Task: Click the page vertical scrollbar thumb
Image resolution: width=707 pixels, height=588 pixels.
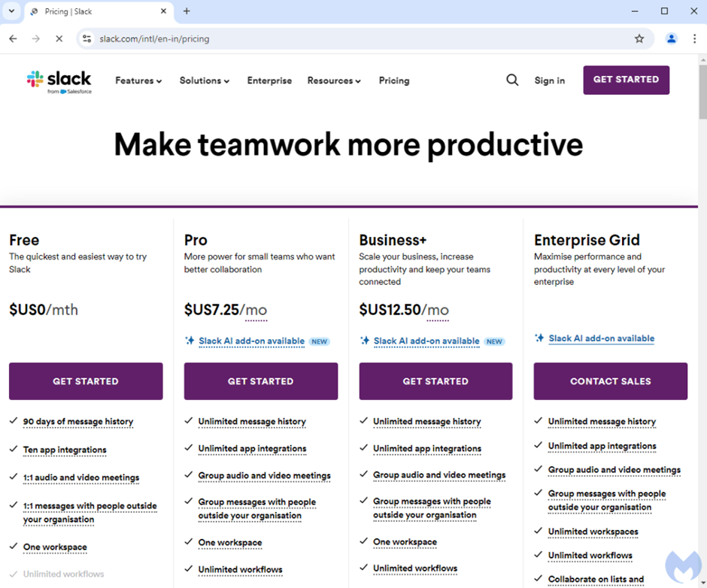Action: point(702,92)
